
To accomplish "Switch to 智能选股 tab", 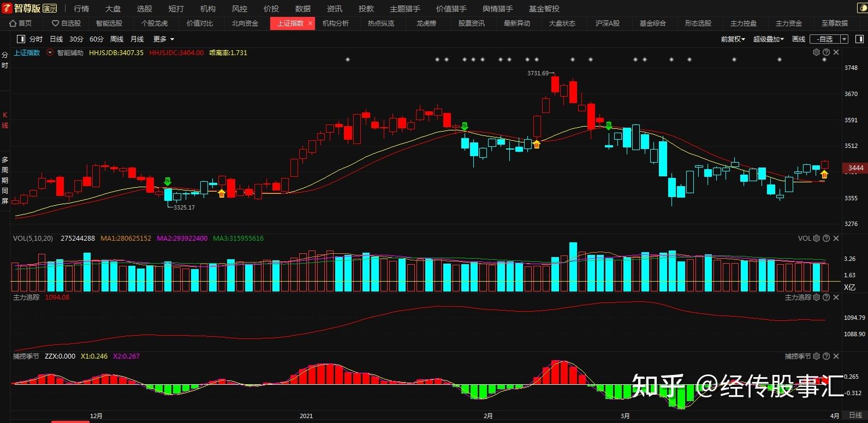I will click(x=109, y=23).
